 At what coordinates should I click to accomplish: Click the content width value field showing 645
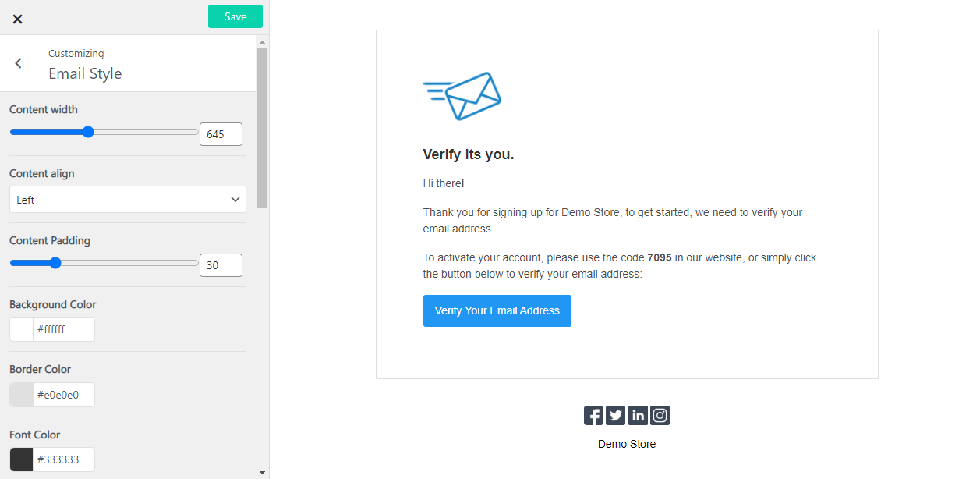coord(221,133)
